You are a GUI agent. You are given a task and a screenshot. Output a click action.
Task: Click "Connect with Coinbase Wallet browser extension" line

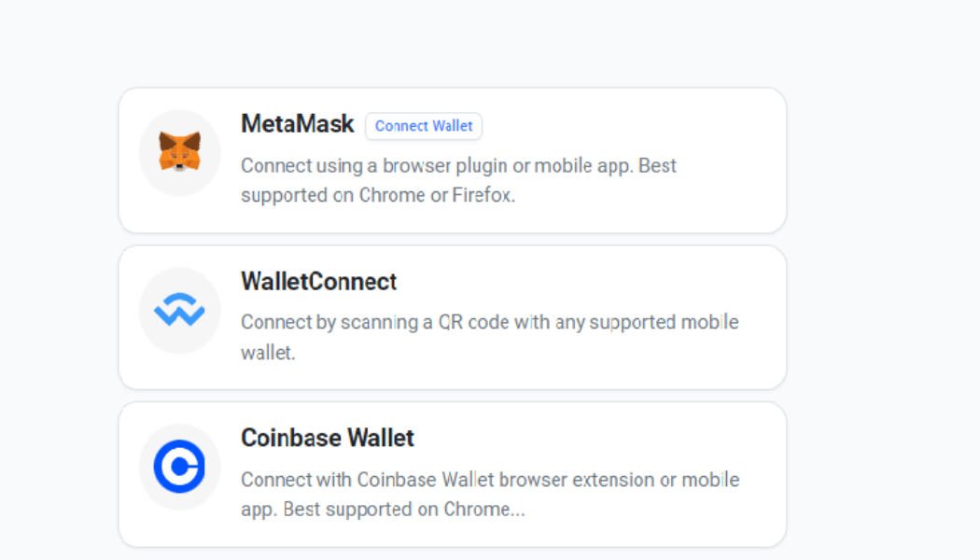coord(489,480)
